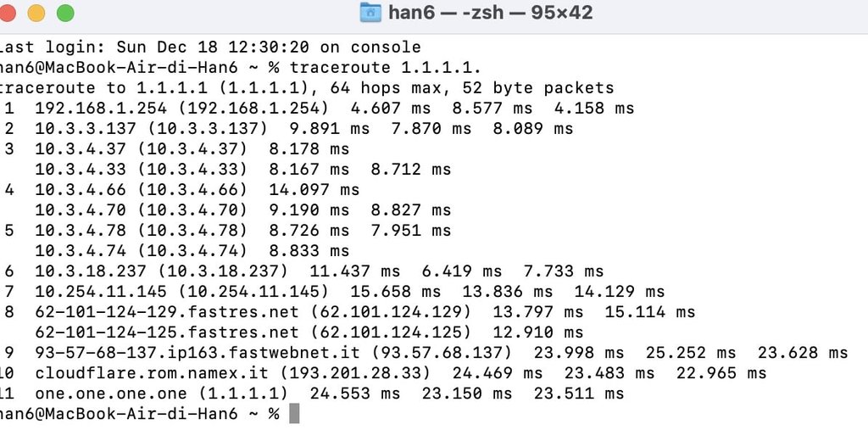
Task: Minimize the Terminal window with yellow button
Action: click(x=37, y=14)
